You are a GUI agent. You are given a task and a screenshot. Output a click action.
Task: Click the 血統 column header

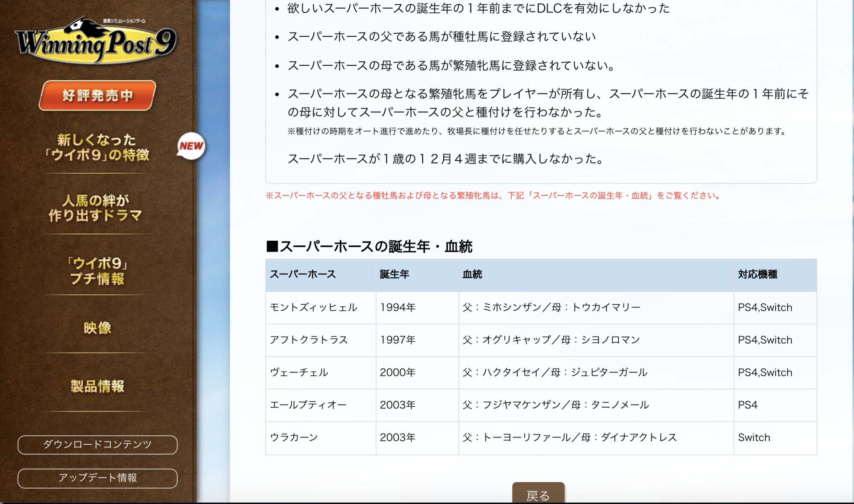tap(472, 274)
